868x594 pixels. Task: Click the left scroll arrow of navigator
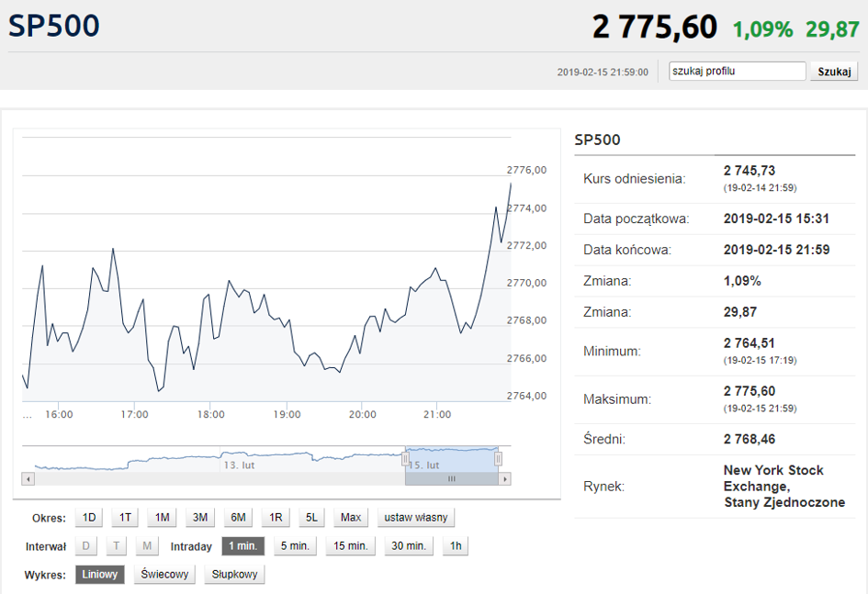point(28,479)
